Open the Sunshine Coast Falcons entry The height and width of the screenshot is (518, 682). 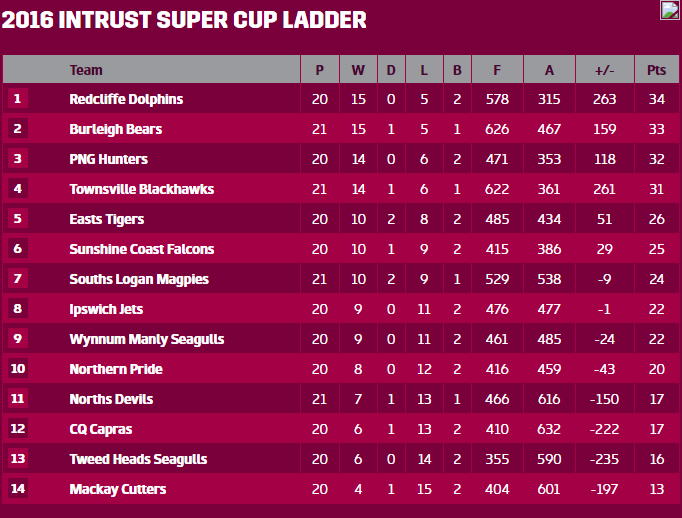click(x=141, y=249)
